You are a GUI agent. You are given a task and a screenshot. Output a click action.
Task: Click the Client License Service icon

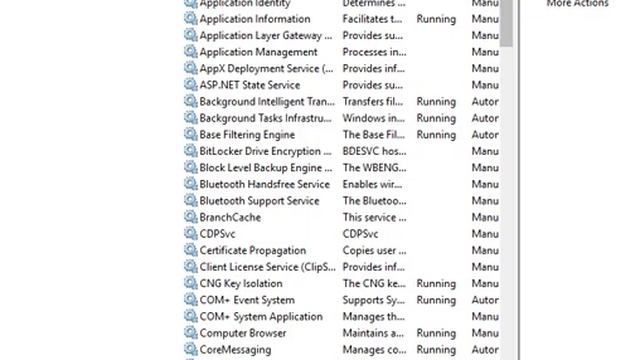[191, 267]
